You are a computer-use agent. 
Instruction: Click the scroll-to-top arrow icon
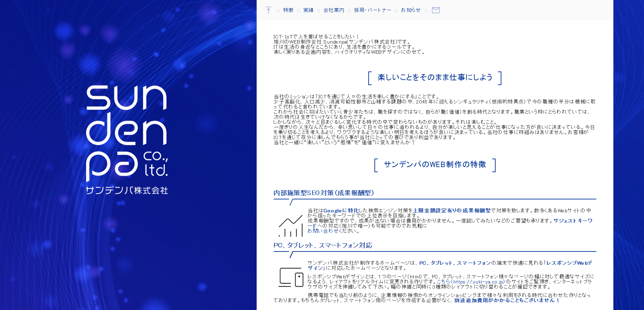point(269,10)
